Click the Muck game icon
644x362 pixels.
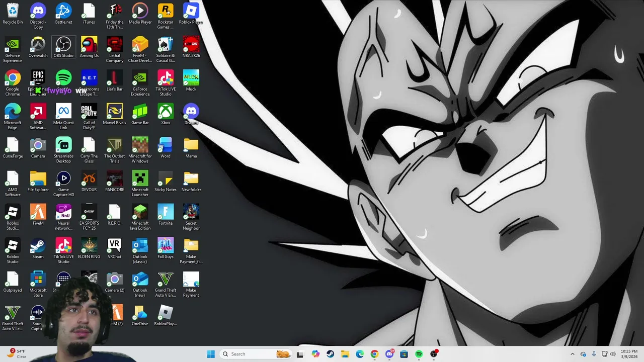[191, 81]
